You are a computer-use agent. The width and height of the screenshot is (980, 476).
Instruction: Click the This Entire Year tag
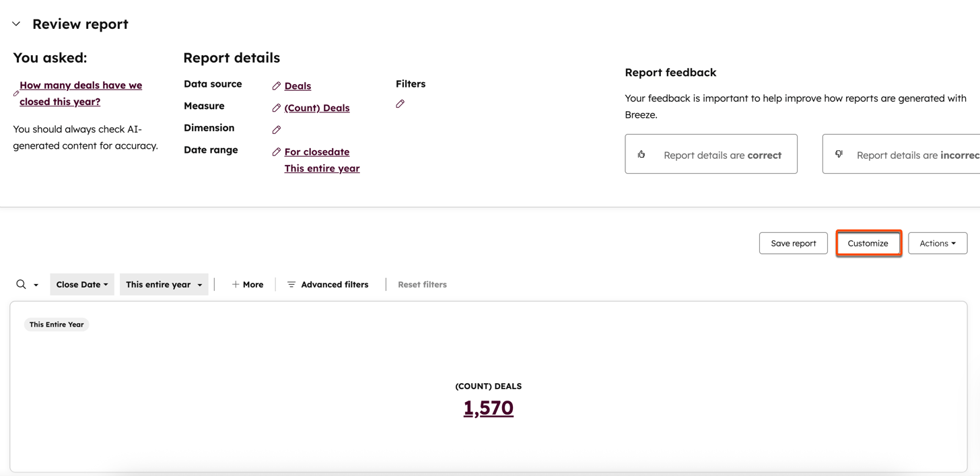coord(57,325)
